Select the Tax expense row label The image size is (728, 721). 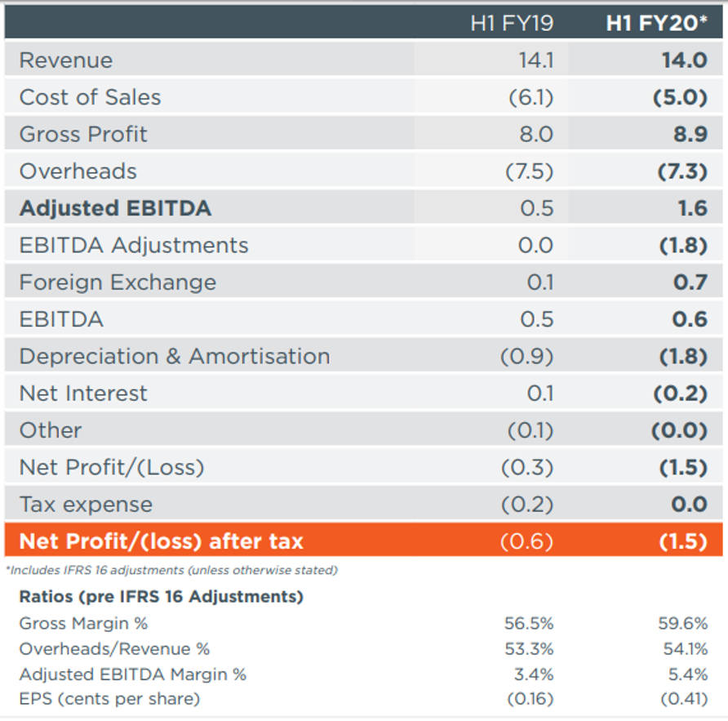86,505
